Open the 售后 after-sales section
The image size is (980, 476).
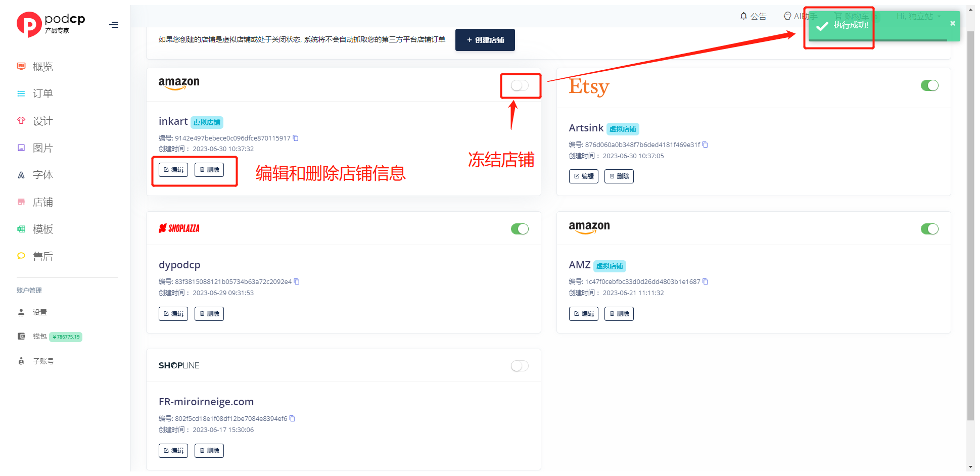coord(35,256)
